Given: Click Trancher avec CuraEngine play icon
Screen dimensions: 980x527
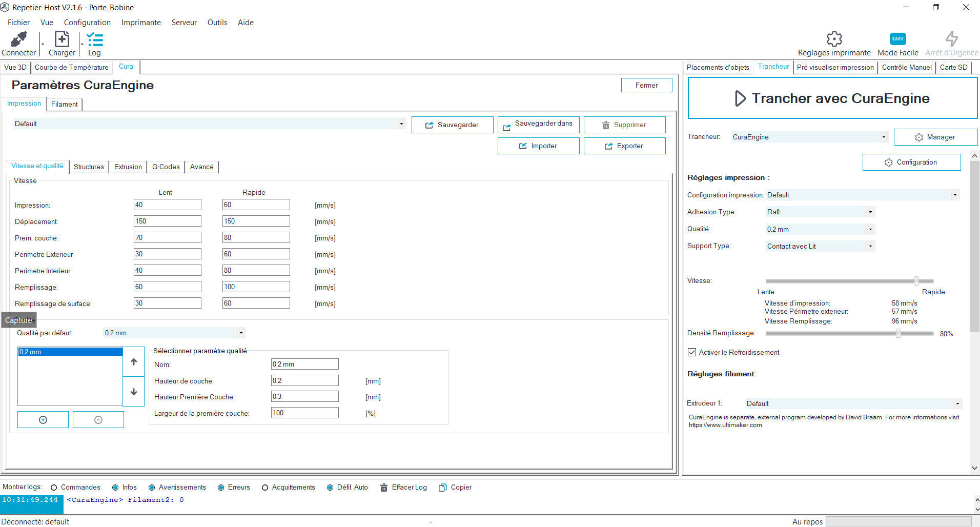Looking at the screenshot, I should (x=740, y=98).
